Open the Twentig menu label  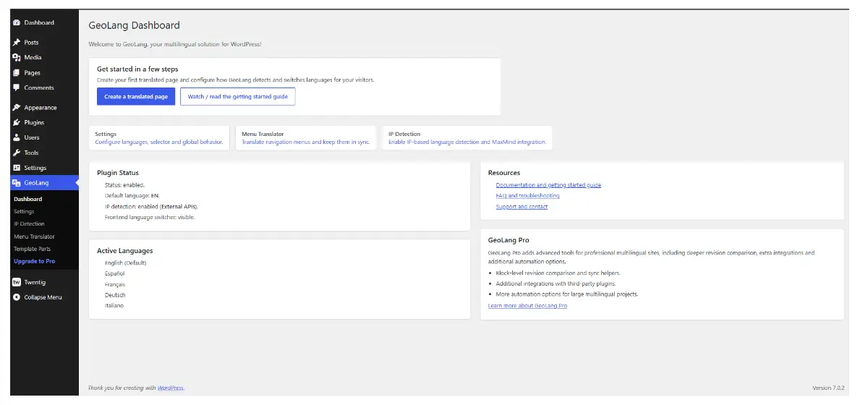[35, 282]
